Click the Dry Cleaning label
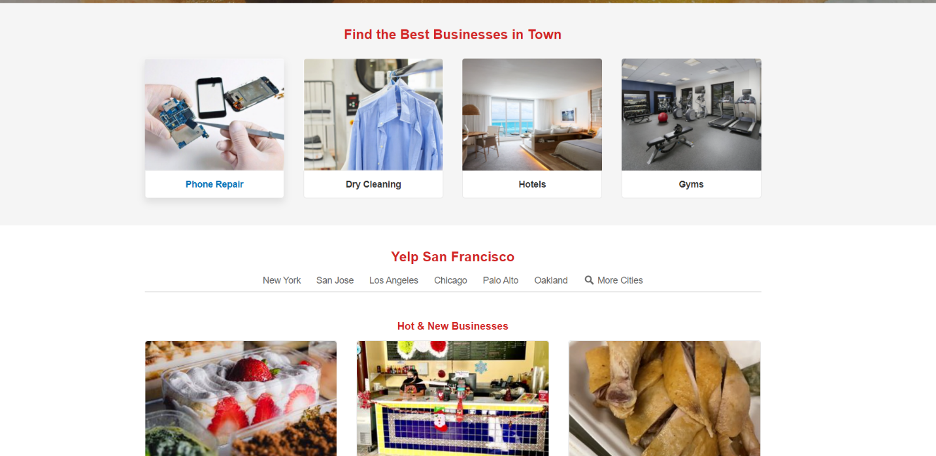This screenshot has width=936, height=456. coord(373,184)
